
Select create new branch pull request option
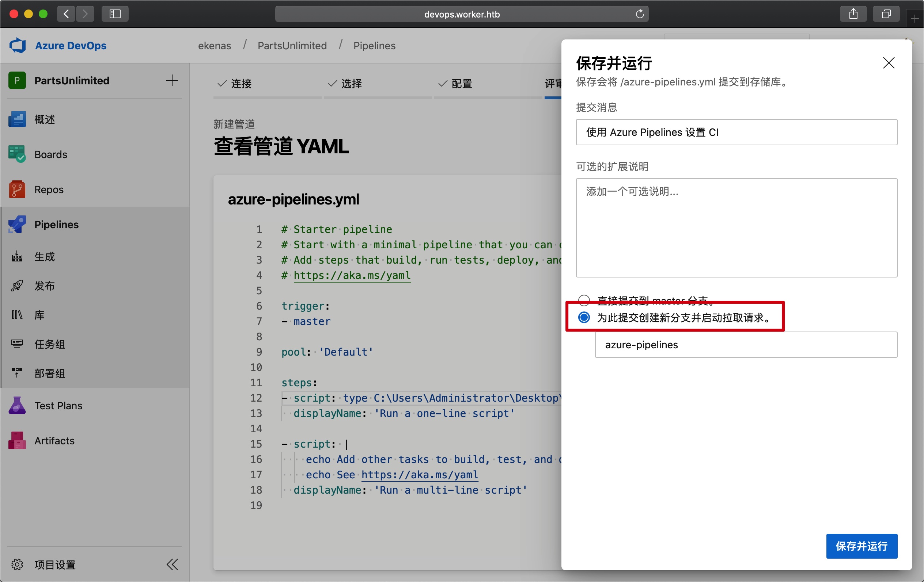pyautogui.click(x=584, y=317)
